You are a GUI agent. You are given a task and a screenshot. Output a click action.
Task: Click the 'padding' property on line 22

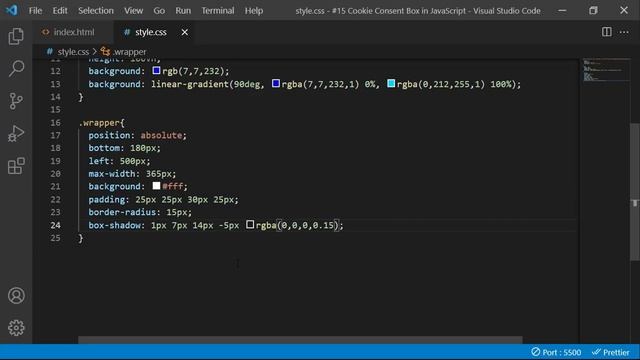coord(106,200)
